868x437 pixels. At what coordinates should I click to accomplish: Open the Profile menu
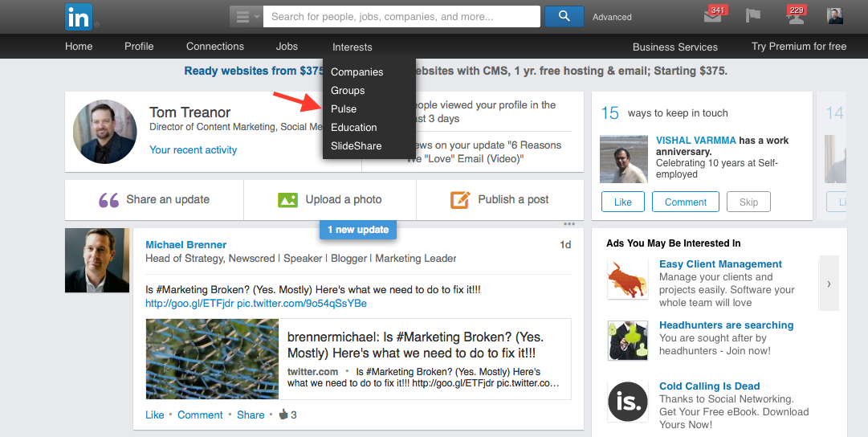[139, 47]
